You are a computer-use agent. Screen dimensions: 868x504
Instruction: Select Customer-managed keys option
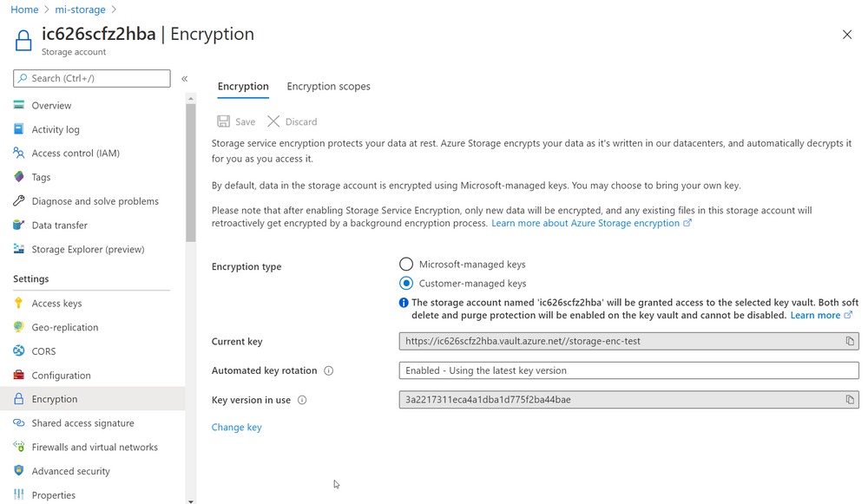405,283
